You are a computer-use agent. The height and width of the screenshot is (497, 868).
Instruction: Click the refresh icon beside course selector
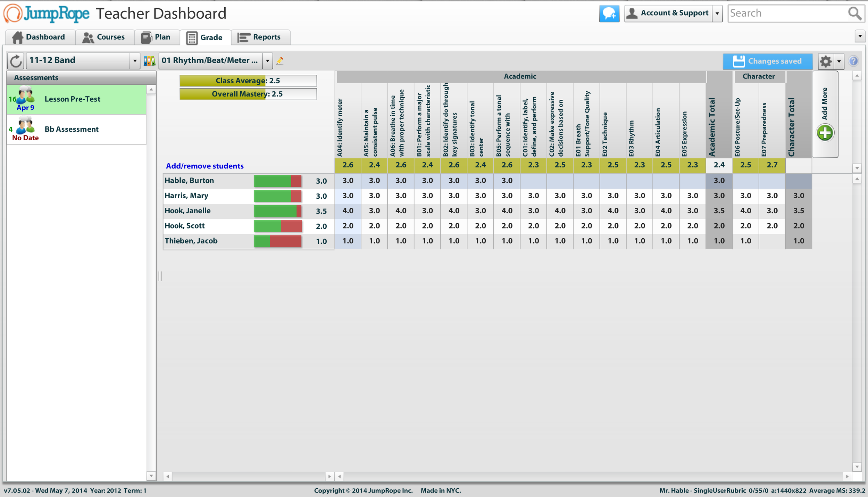(x=16, y=61)
